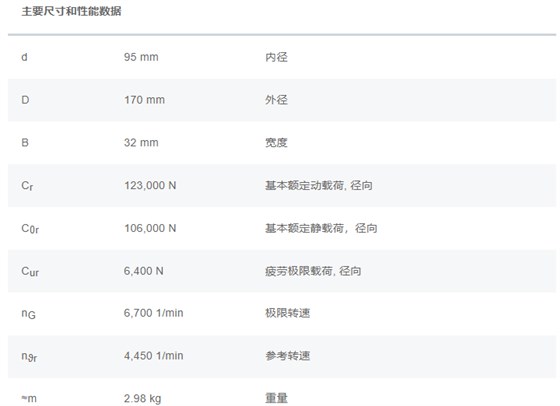Click the value 2.98 kg
This screenshot has width=560, height=406.
click(142, 399)
